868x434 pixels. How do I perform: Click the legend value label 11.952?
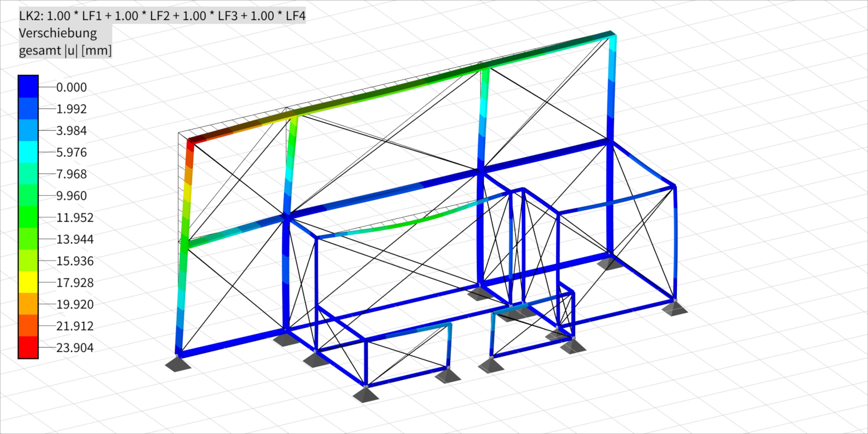(74, 217)
